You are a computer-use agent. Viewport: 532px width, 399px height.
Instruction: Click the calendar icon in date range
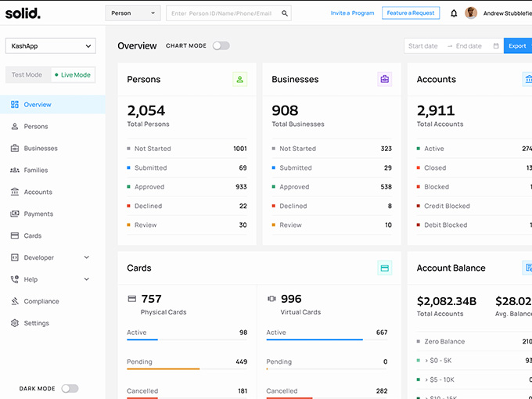click(x=496, y=46)
